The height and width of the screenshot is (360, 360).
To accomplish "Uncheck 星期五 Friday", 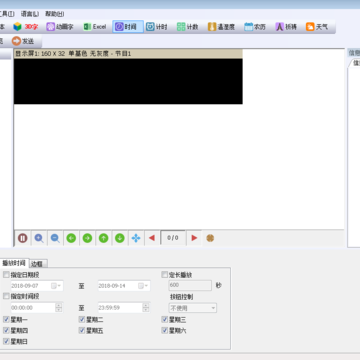I will pos(82,331).
